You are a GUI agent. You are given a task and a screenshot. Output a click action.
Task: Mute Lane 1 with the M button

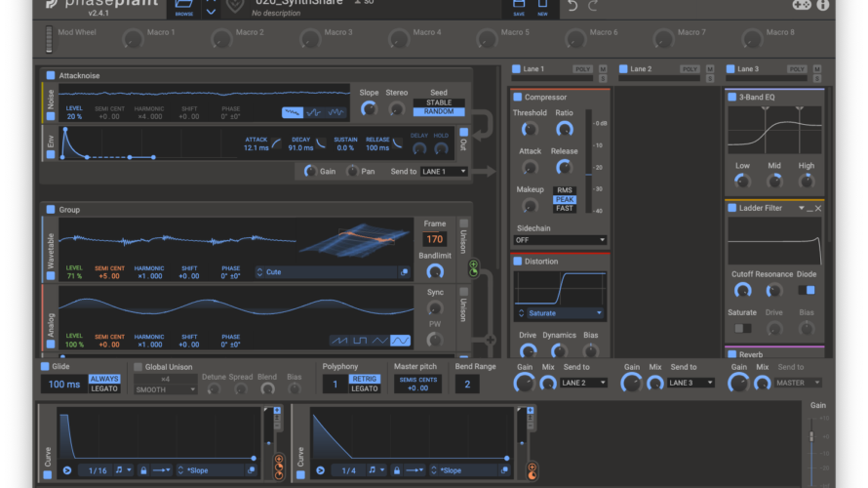tap(603, 68)
